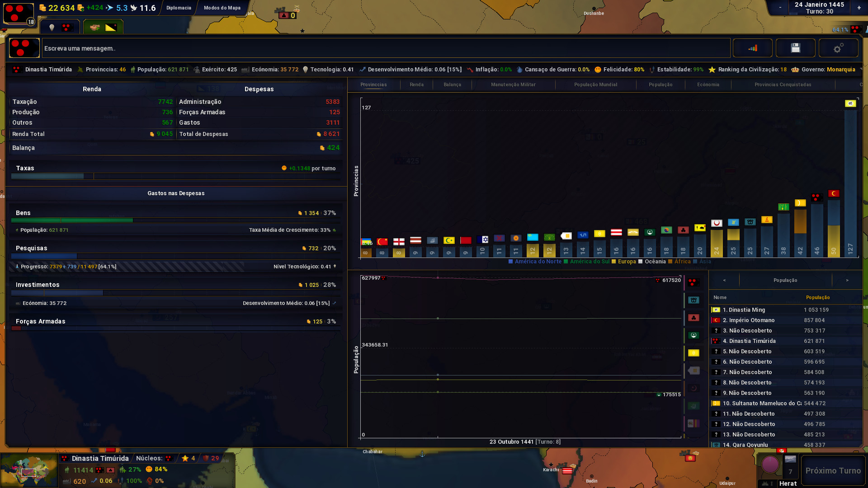The height and width of the screenshot is (488, 868).
Task: Toggle the faded crescent flag chart filter
Action: coord(693,388)
